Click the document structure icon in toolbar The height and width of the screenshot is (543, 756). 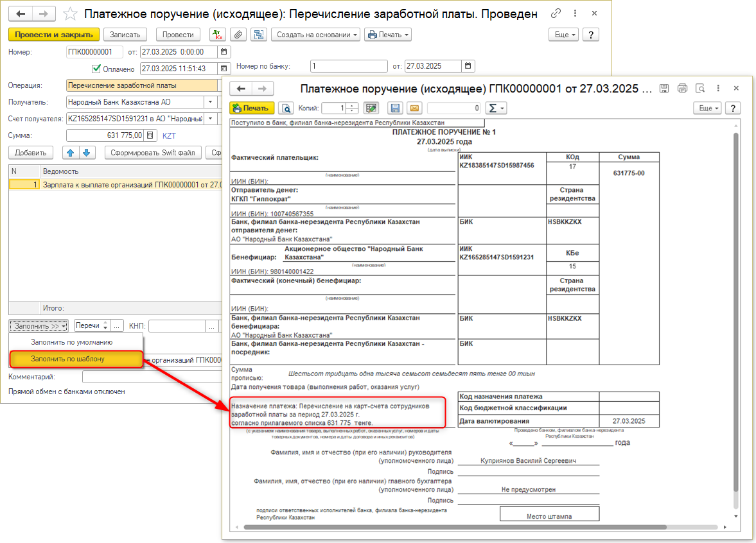[x=259, y=35]
